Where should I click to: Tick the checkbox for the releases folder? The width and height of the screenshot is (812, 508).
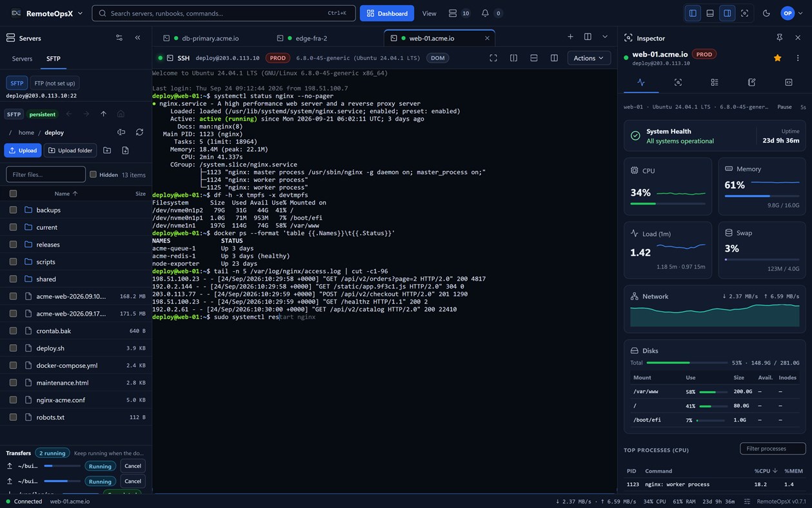[x=13, y=245]
